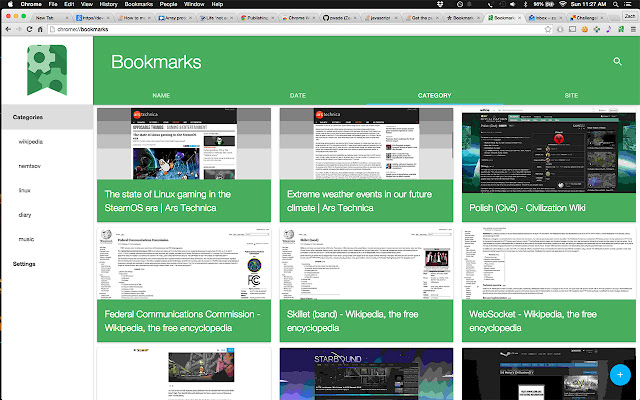Click the Bluetooth icon in the menu bar
The width and height of the screenshot is (640, 400).
coord(525,4)
